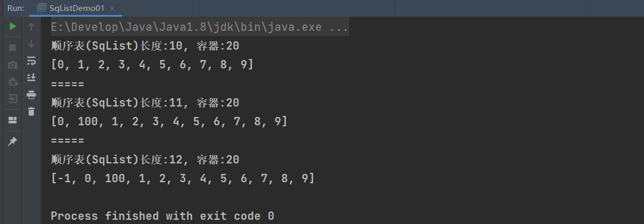The width and height of the screenshot is (644, 224).
Task: Toggle Scroll to End of console
Action: click(31, 78)
